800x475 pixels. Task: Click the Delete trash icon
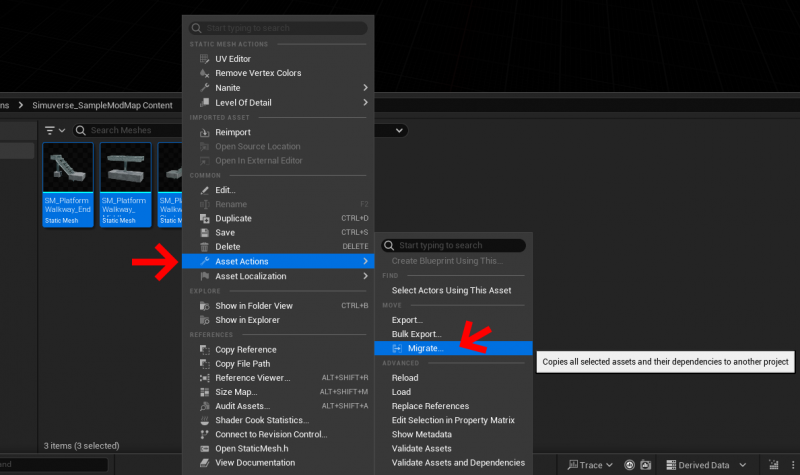(205, 246)
